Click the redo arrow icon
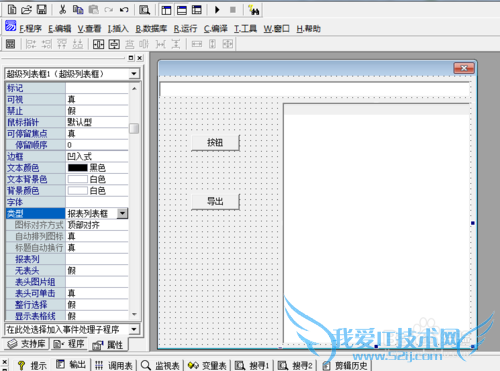This screenshot has width=500, height=371. [x=109, y=10]
